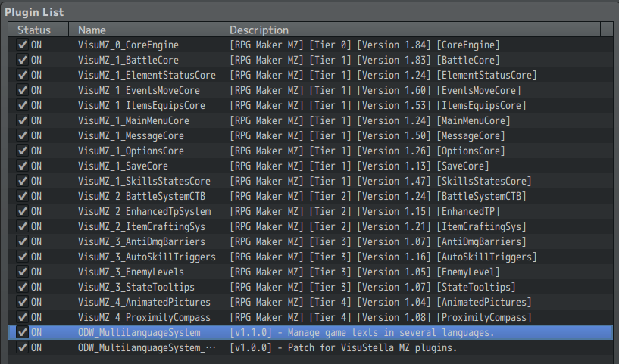This screenshot has height=364, width=619.
Task: Disable the VisuMZ_2_EnhancedTpSystem checkbox
Action: (x=23, y=211)
